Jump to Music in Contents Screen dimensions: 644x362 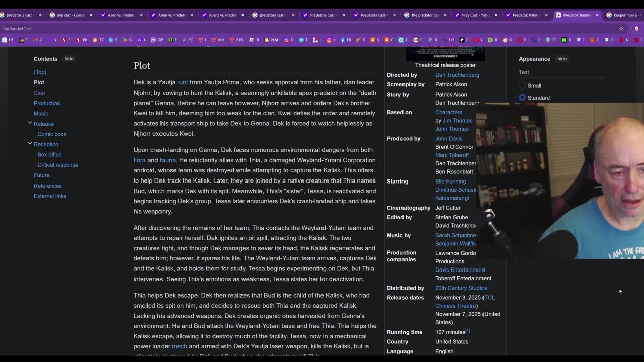point(41,114)
